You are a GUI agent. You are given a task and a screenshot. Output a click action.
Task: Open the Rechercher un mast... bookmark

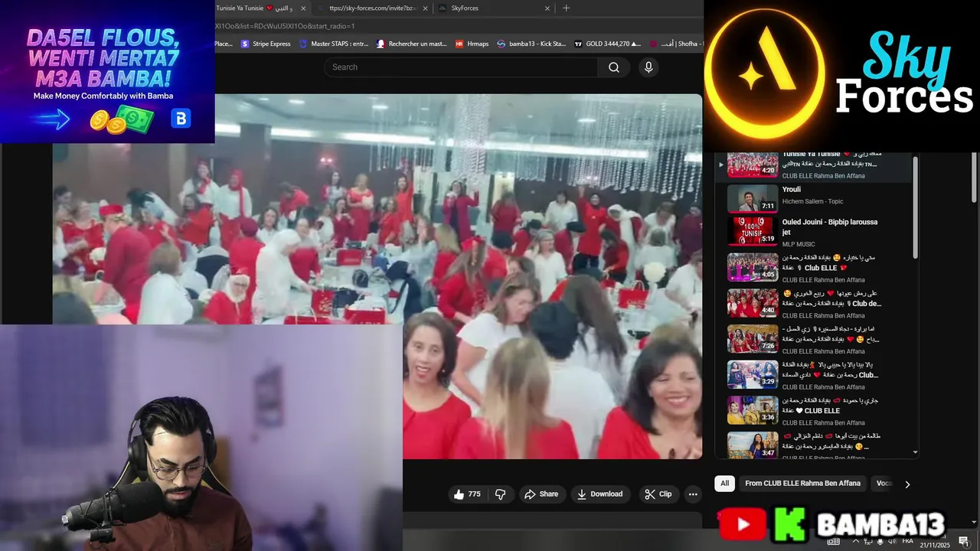tap(412, 44)
